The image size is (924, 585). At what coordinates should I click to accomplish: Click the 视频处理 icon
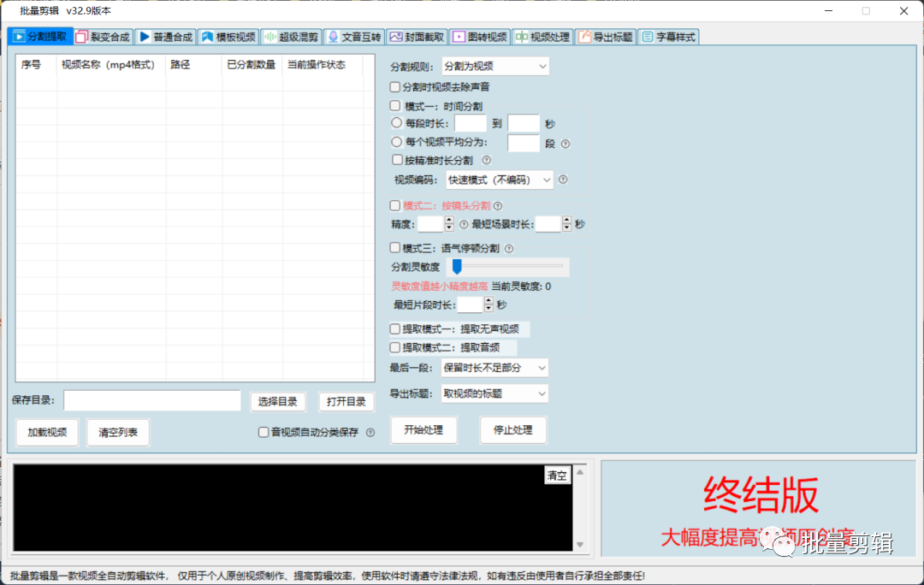point(522,37)
